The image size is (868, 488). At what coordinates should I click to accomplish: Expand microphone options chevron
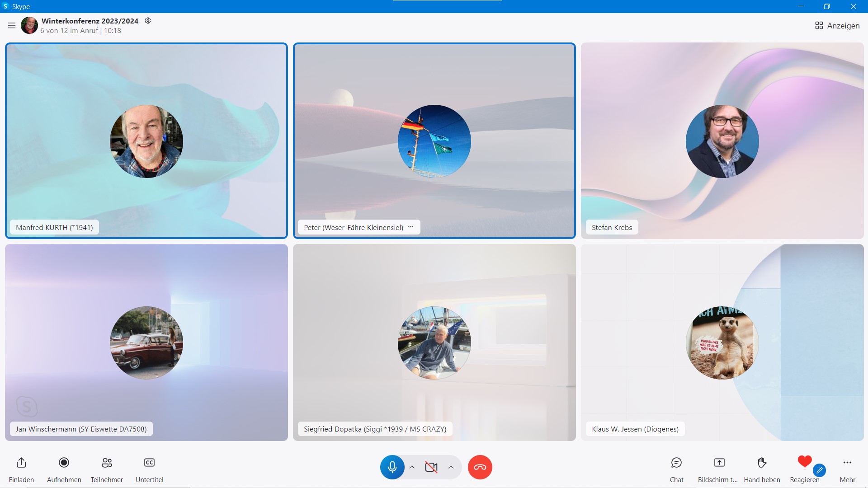point(412,467)
